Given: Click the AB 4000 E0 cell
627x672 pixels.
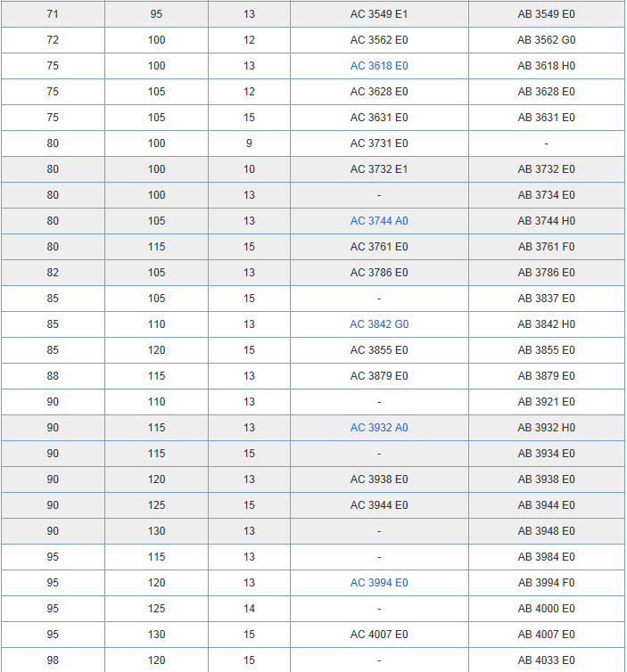Looking at the screenshot, I should 546,609.
